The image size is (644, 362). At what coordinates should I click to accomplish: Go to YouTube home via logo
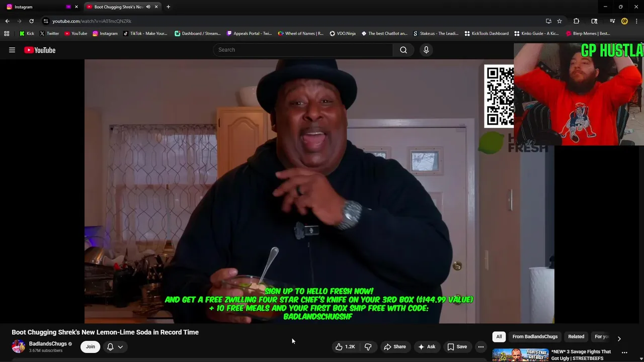pyautogui.click(x=40, y=50)
